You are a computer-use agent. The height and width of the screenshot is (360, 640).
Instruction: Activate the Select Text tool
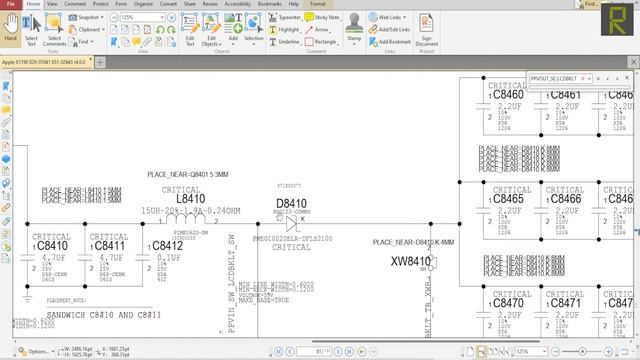coord(31,30)
